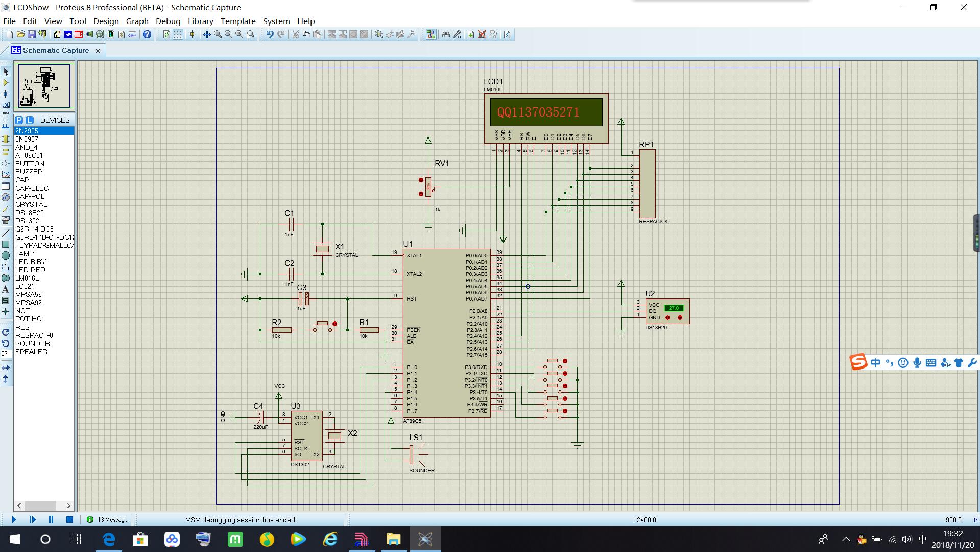Flip horizontally with the mirror icon

(x=6, y=368)
